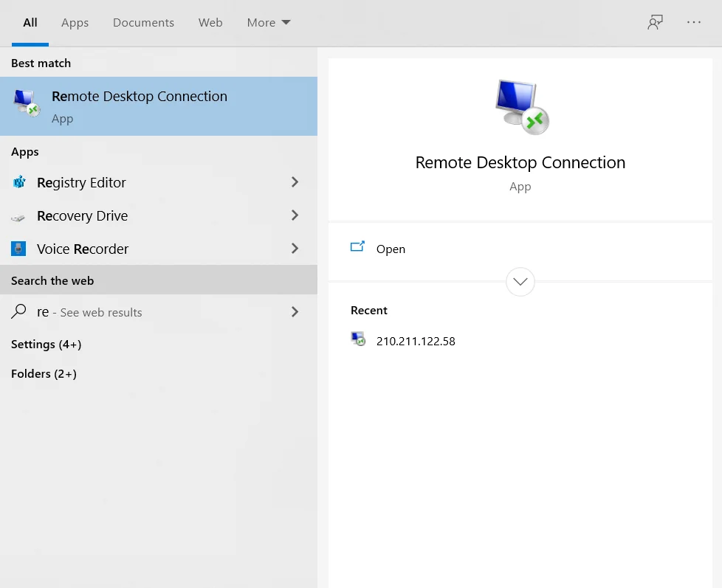Click the web search magnifier icon
Image resolution: width=722 pixels, height=588 pixels.
tap(18, 311)
